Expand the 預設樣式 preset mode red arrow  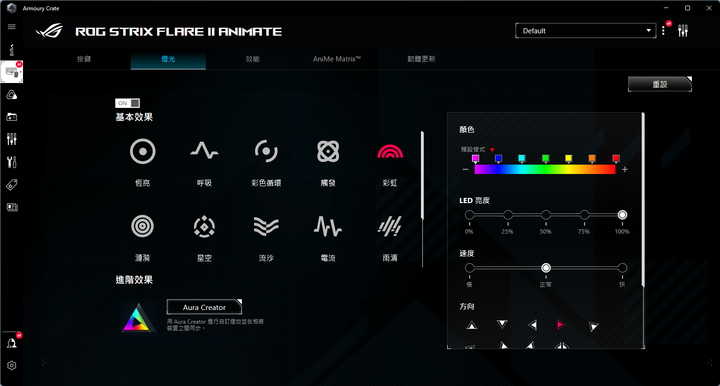pyautogui.click(x=492, y=150)
